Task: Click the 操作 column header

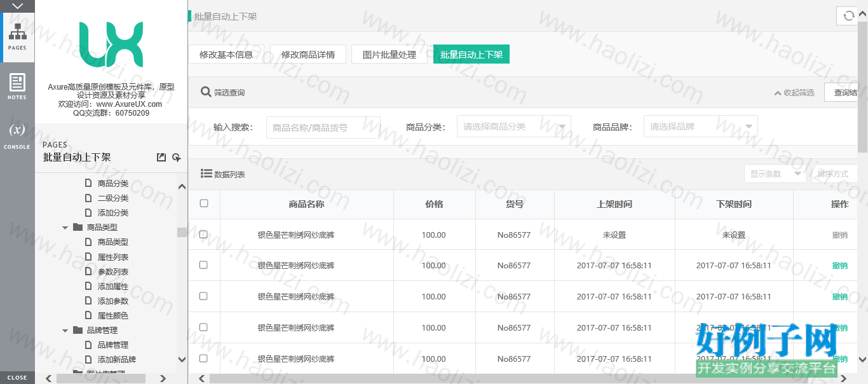Action: click(840, 204)
